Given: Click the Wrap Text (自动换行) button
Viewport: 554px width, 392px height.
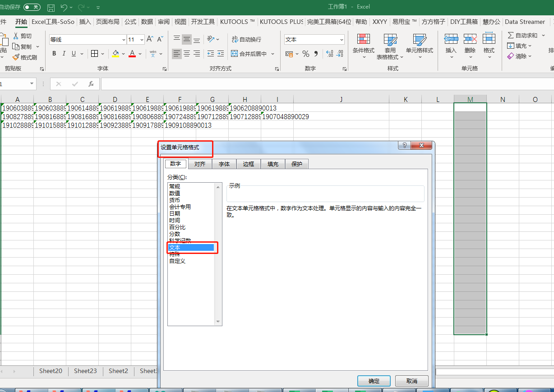Looking at the screenshot, I should [246, 39].
